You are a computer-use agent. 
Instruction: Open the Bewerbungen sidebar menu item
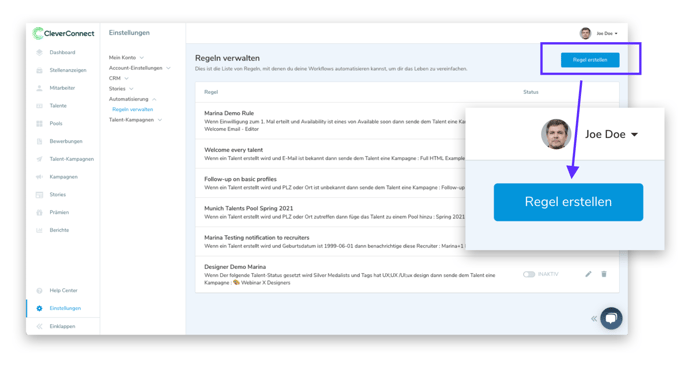pyautogui.click(x=66, y=141)
